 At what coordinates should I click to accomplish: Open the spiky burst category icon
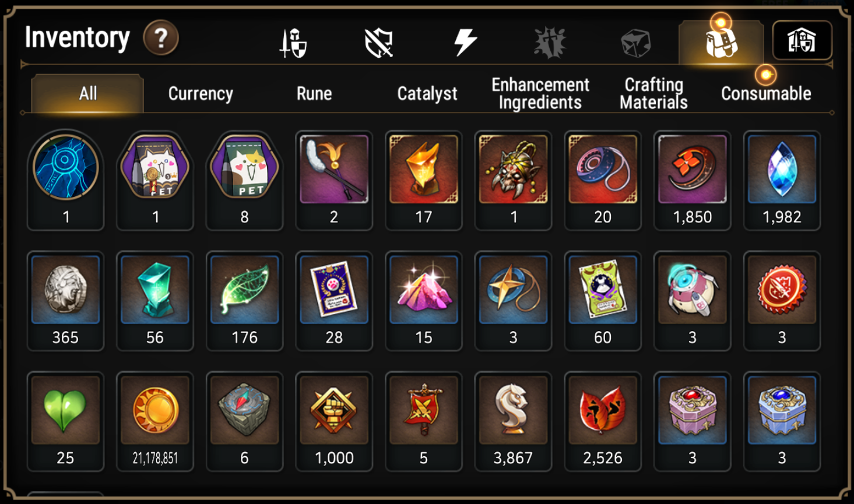[550, 43]
